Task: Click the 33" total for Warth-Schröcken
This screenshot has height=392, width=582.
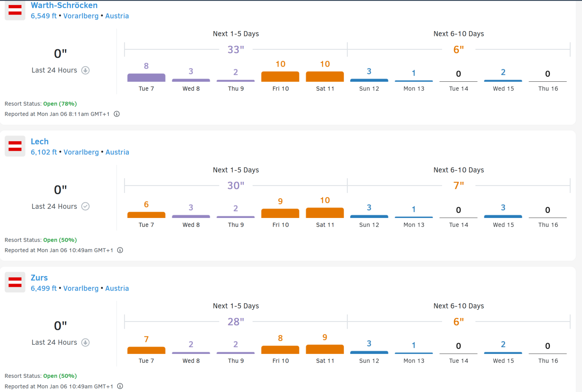Action: click(x=236, y=49)
